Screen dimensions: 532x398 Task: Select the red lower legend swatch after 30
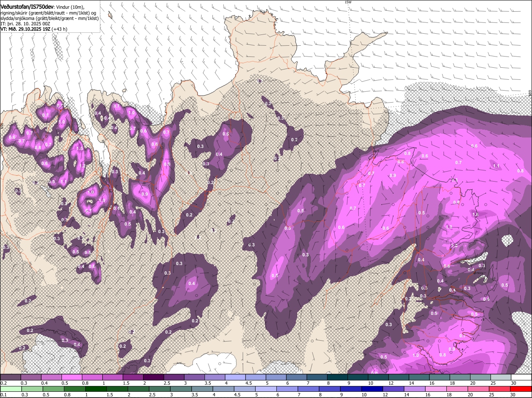click(x=521, y=389)
